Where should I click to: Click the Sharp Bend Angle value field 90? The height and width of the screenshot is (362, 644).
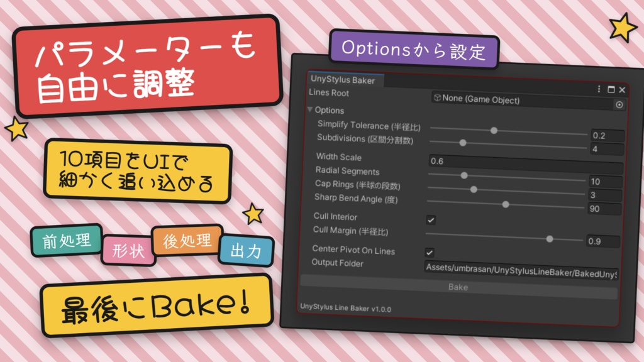pos(604,209)
